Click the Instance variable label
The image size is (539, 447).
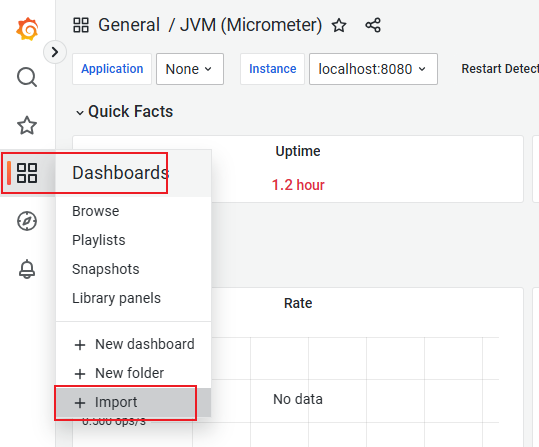pos(273,69)
